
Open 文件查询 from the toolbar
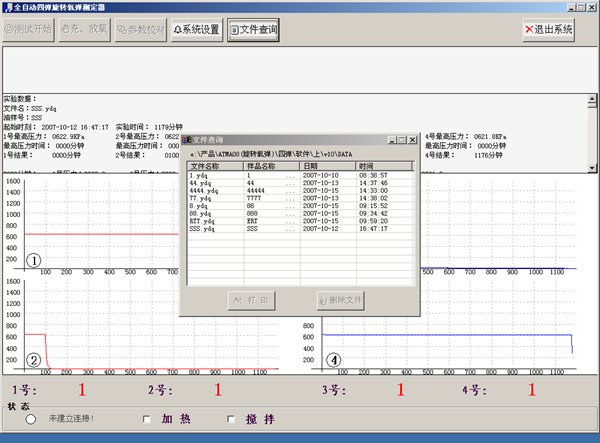tap(254, 30)
